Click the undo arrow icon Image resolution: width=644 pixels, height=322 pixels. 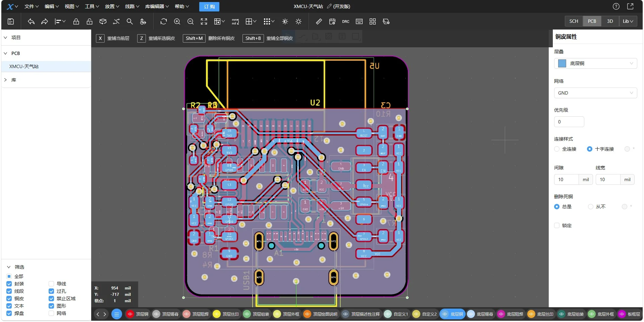click(31, 21)
